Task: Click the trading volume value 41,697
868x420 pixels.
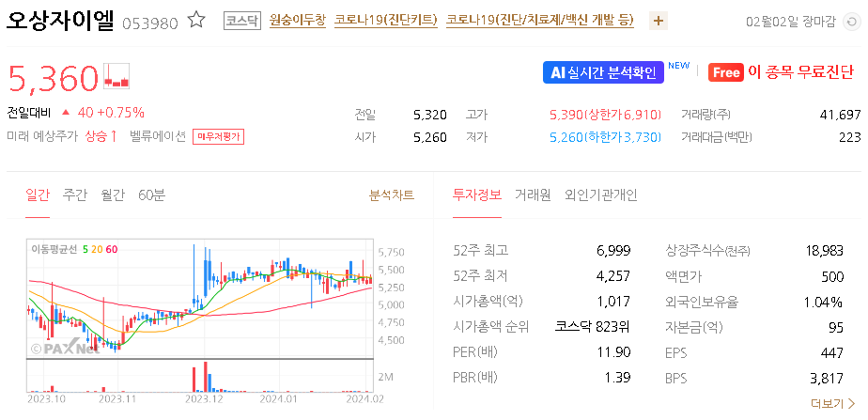Action: pos(840,115)
